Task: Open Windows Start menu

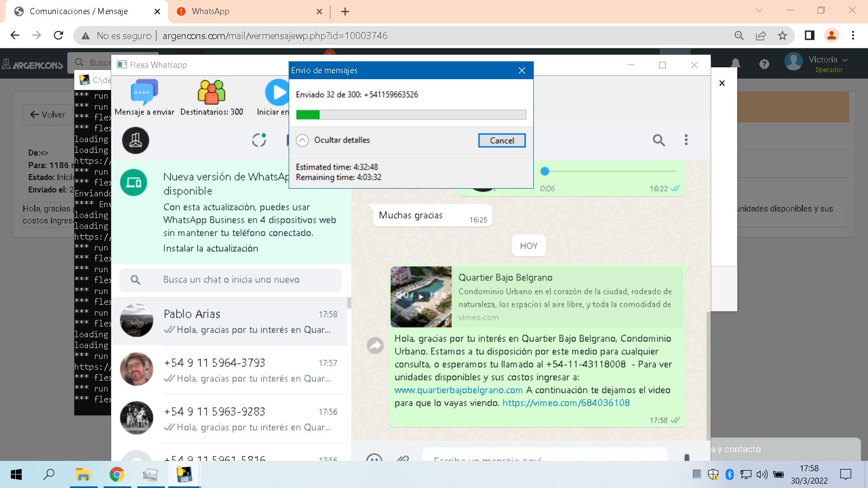Action: (x=16, y=474)
